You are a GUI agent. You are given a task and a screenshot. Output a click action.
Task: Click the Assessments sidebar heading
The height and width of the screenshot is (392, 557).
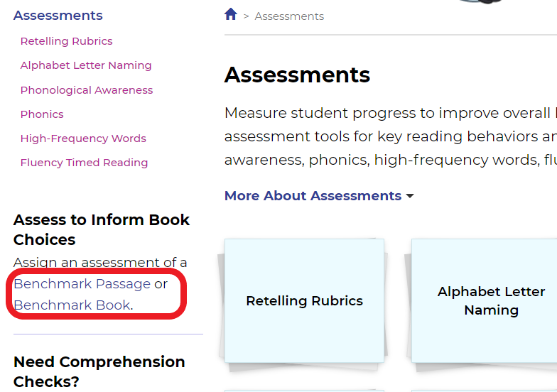pyautogui.click(x=58, y=16)
